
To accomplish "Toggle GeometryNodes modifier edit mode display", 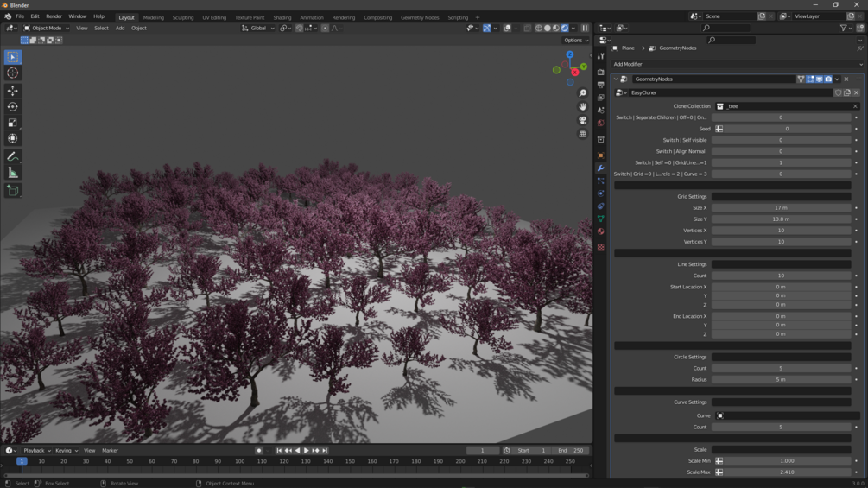I will coord(810,79).
